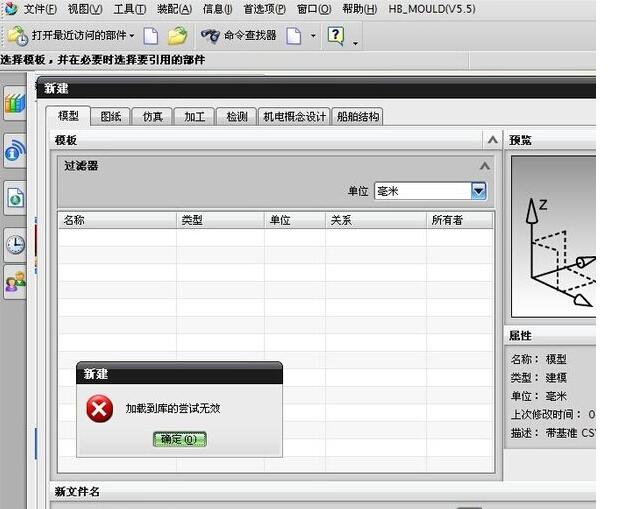Collapse the 过滤器 filter section
This screenshot has width=641, height=509.
point(485,166)
